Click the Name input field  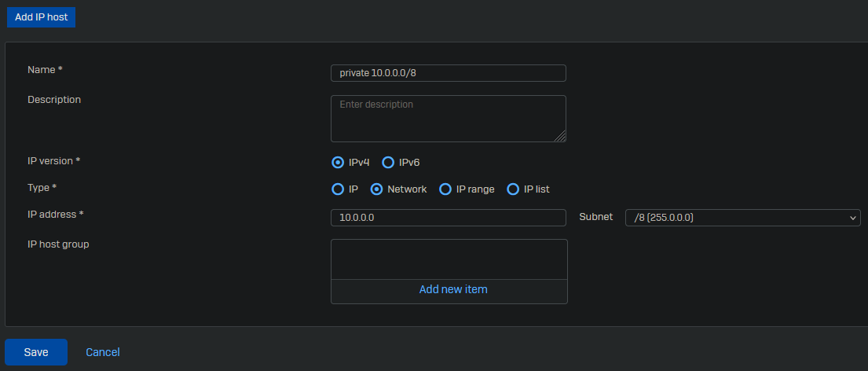click(x=448, y=73)
